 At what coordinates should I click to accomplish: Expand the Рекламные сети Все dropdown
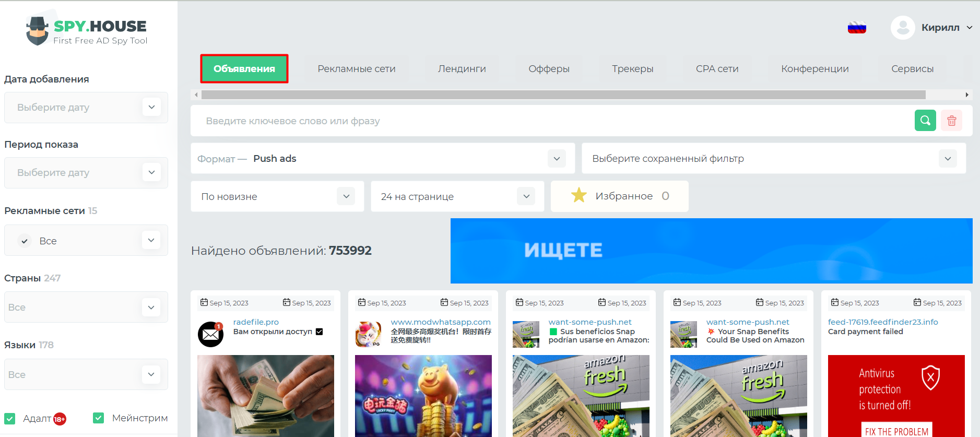[x=86, y=240]
